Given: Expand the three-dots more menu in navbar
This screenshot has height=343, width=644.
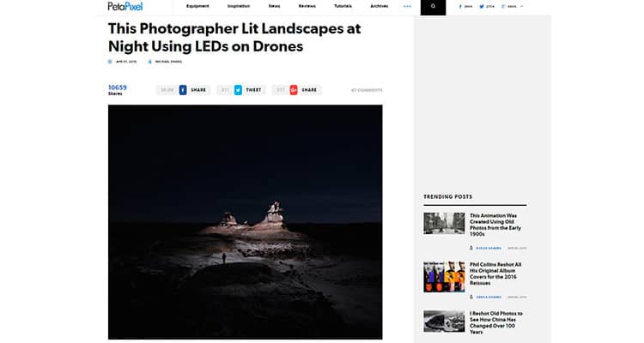Looking at the screenshot, I should (x=407, y=6).
